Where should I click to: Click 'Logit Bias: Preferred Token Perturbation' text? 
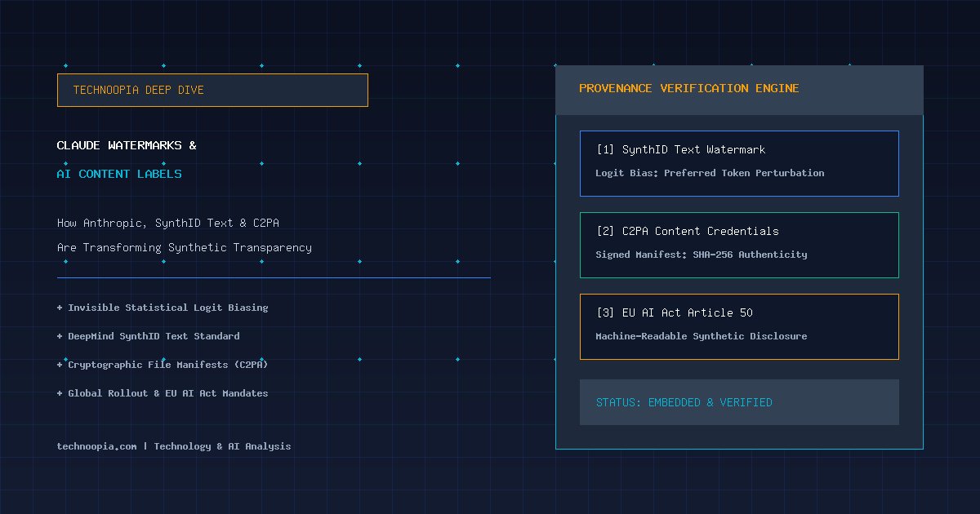click(x=710, y=173)
